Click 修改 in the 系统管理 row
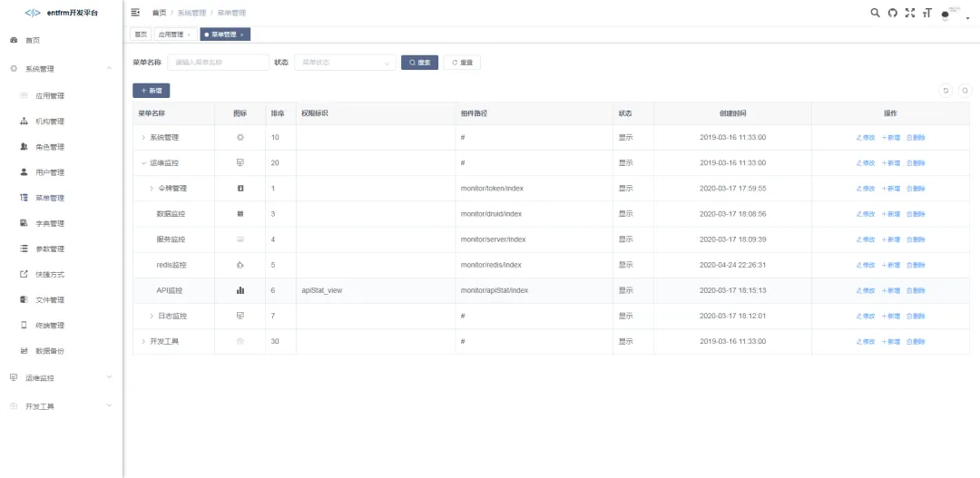980x478 pixels. coord(866,138)
